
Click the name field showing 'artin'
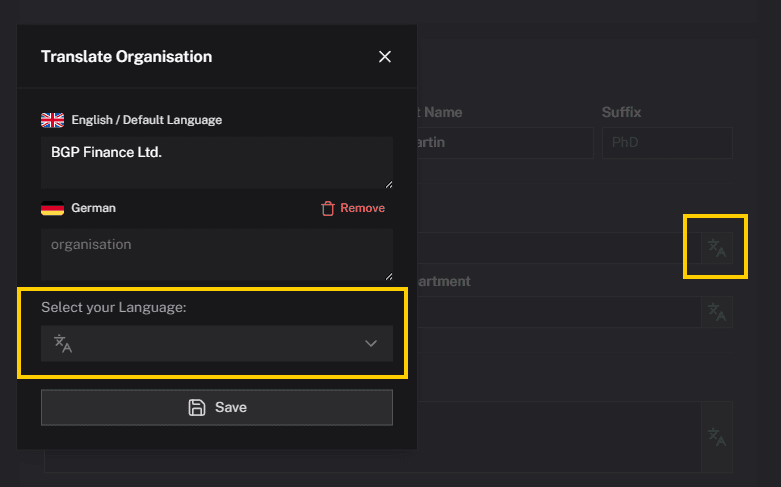pyautogui.click(x=505, y=143)
